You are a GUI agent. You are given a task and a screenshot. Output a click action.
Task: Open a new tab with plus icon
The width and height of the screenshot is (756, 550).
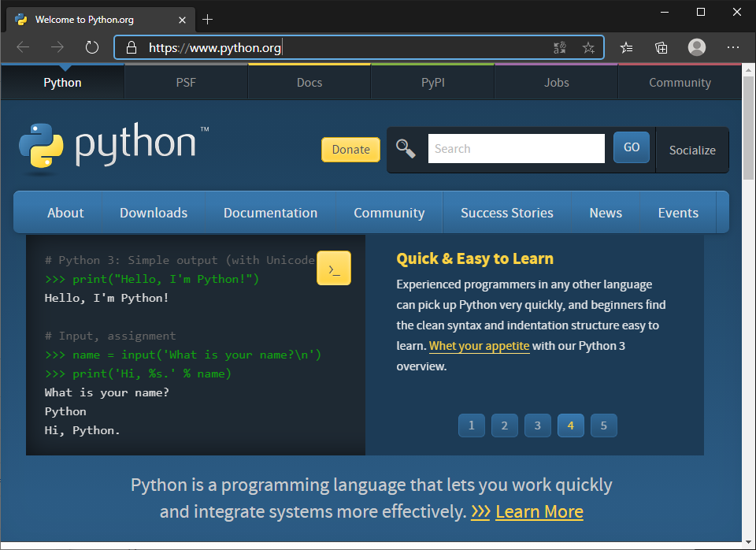207,19
